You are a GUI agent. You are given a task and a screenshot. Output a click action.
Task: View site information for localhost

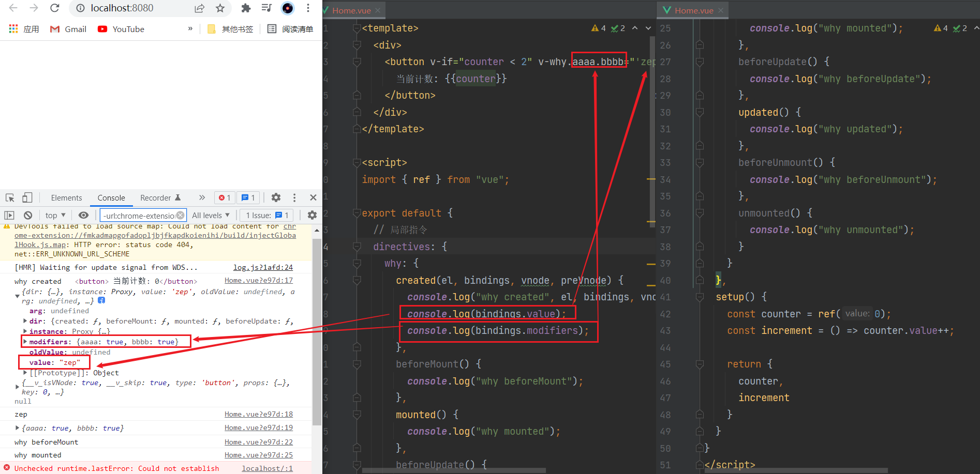80,8
